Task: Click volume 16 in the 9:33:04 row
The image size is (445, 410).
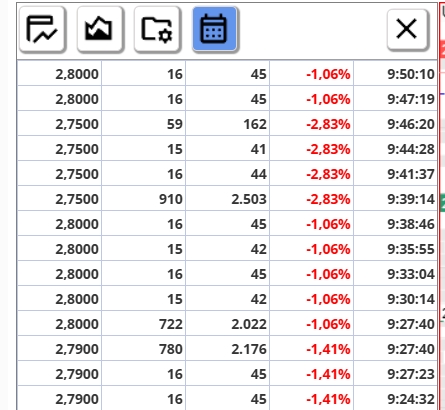Action: (x=175, y=274)
